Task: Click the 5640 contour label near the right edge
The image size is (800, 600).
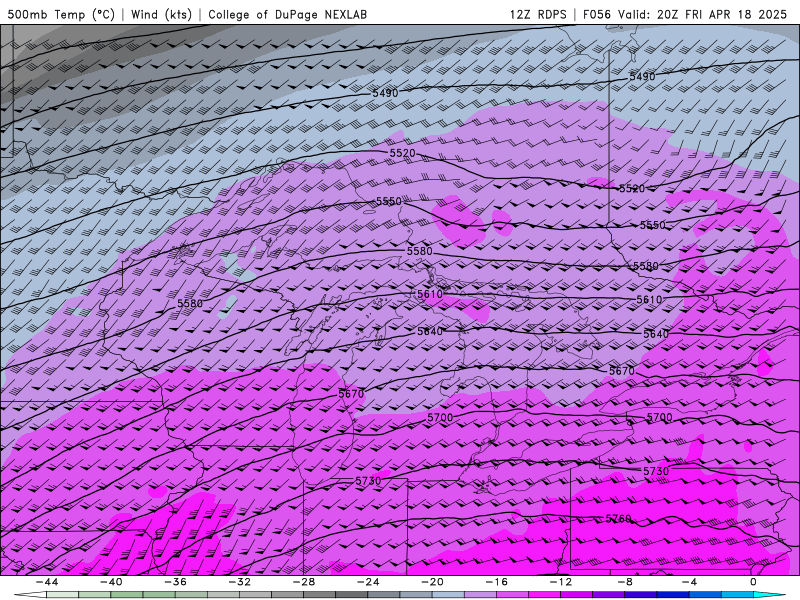Action: click(656, 334)
